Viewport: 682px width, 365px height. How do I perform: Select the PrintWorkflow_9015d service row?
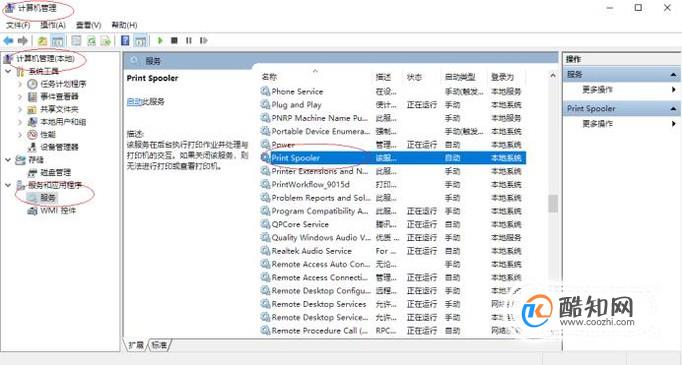[x=393, y=184]
